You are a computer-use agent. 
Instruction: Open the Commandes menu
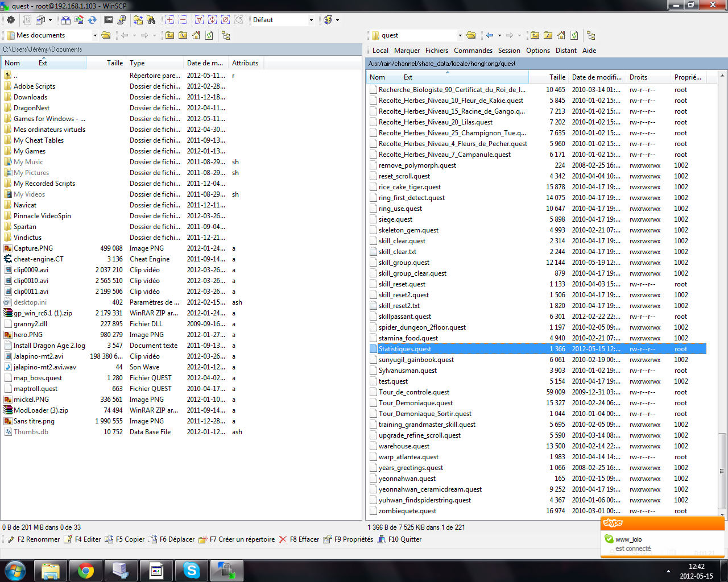(473, 51)
